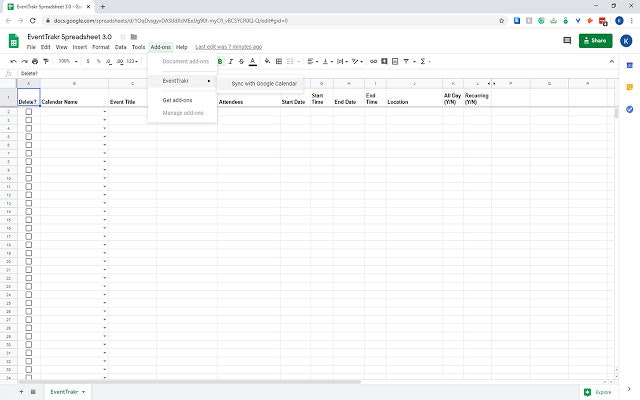Tick the Delete? checkbox in row 6
The image size is (640, 400).
pos(29,145)
